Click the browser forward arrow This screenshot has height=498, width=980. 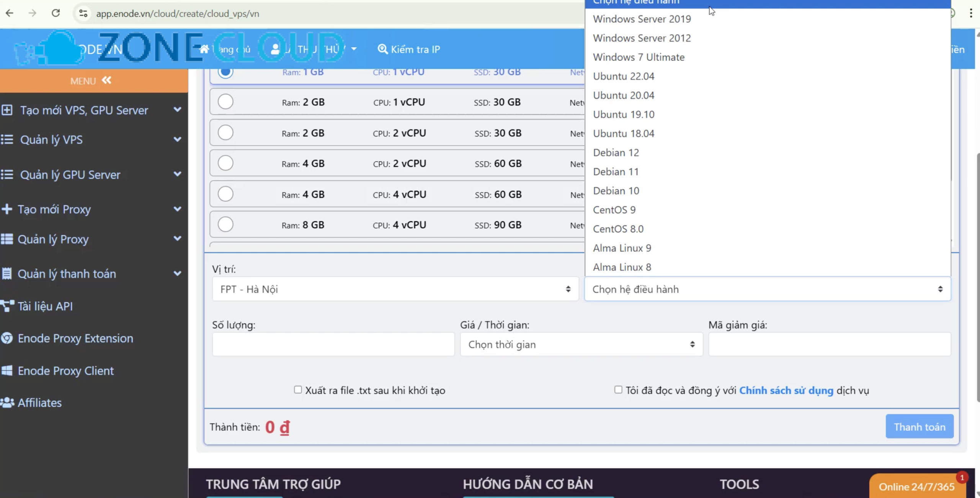[33, 13]
